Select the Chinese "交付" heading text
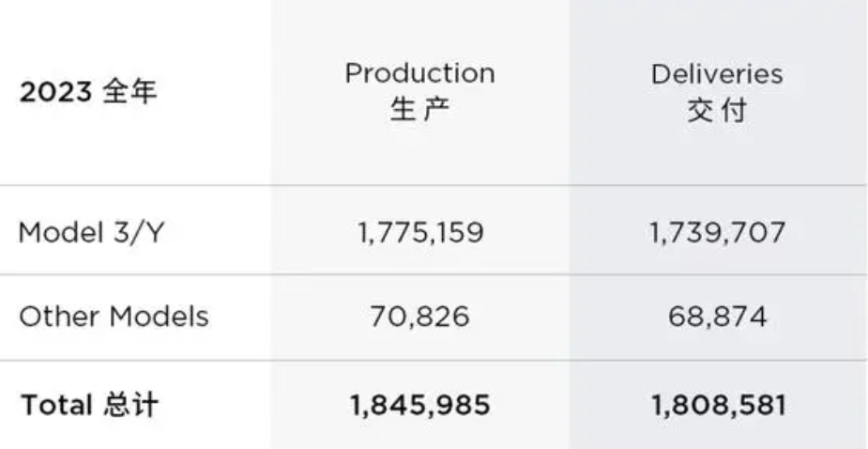This screenshot has width=868, height=449. tap(717, 110)
